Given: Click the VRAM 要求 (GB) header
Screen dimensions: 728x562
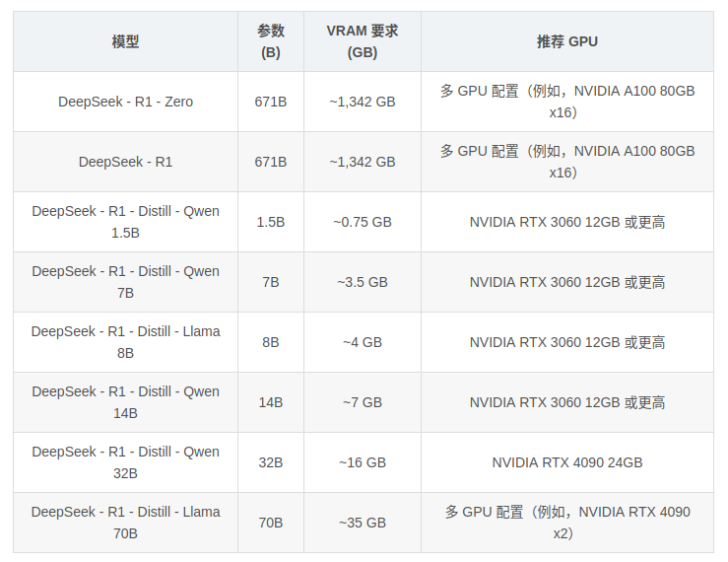Looking at the screenshot, I should coord(363,41).
